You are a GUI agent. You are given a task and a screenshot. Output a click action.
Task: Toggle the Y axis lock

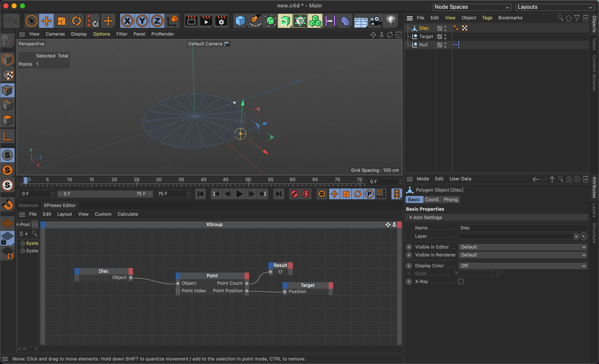tap(142, 21)
